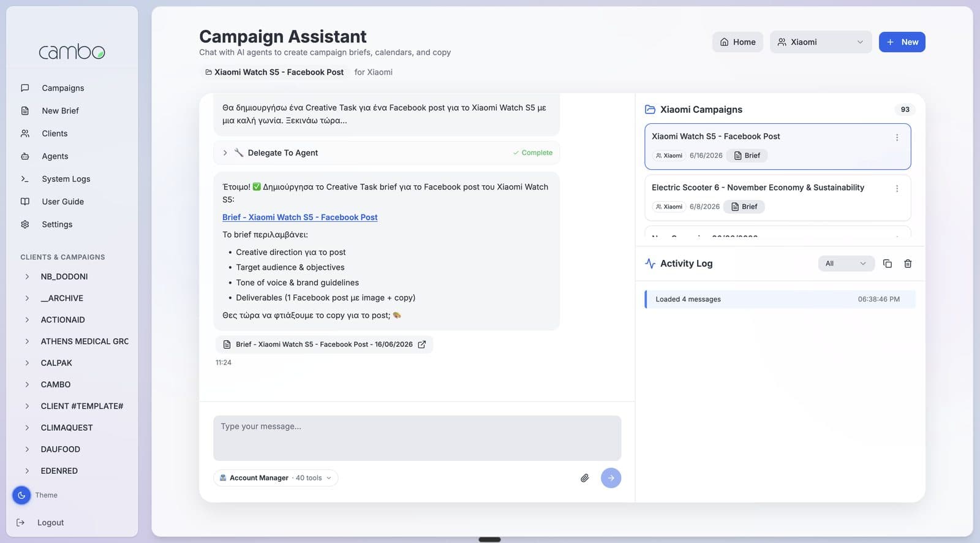Click the external link icon on brief attachment
Image resolution: width=980 pixels, height=543 pixels.
point(422,344)
